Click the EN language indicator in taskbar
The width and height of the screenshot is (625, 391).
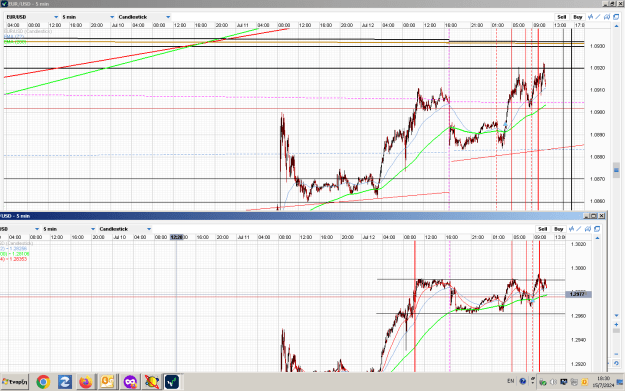[511, 381]
